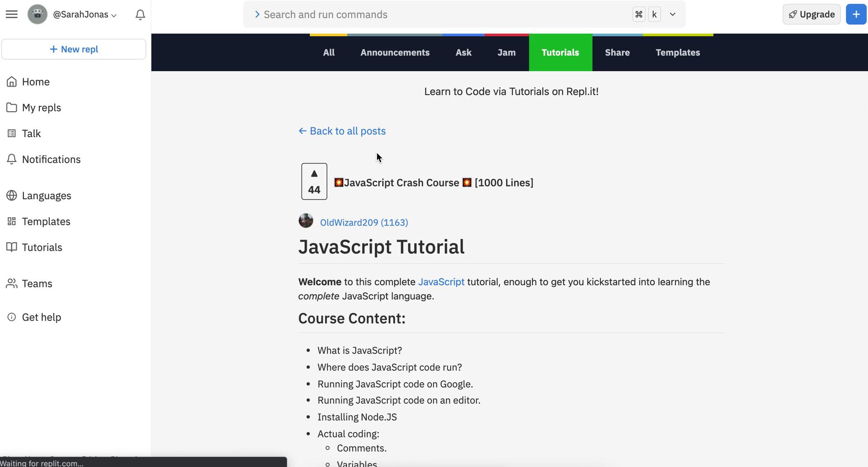
Task: Click the JavaScript hyperlink in welcome text
Action: pos(441,282)
